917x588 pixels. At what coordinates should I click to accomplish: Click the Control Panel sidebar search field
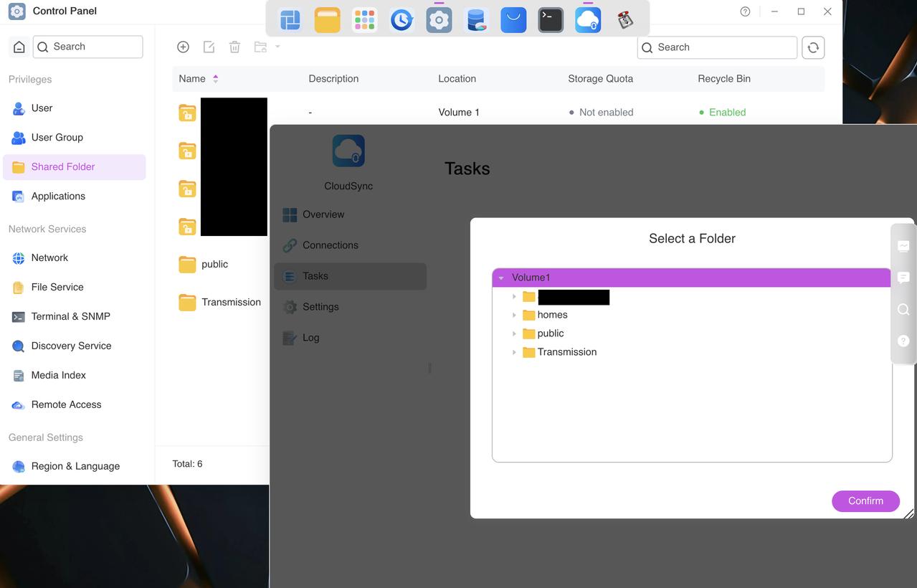[x=87, y=47]
